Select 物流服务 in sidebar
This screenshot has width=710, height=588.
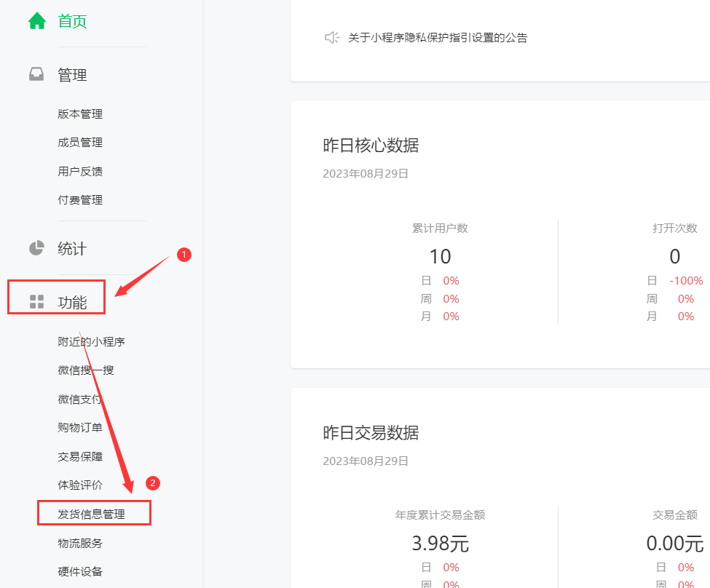(80, 544)
